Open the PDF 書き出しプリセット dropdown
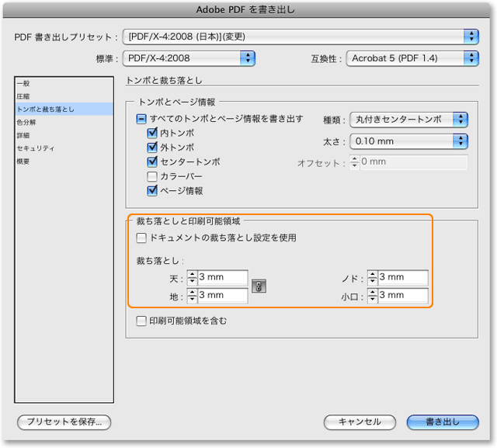 (x=301, y=36)
